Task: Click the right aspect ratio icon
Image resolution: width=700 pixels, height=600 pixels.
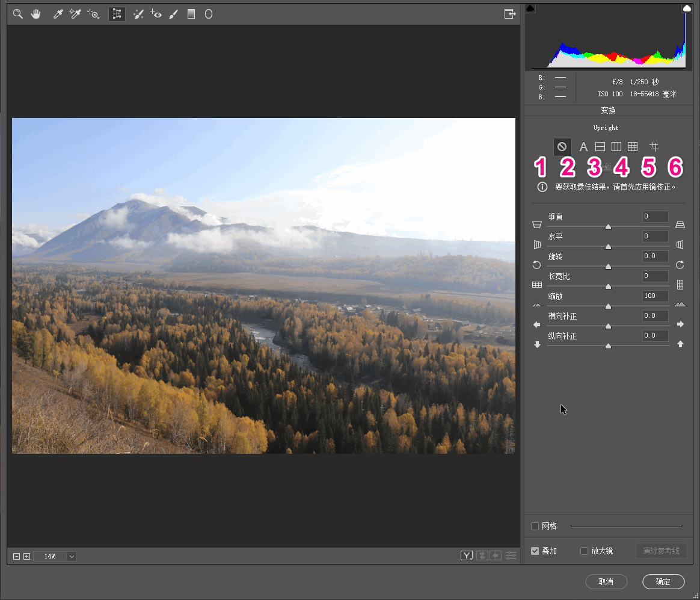Action: 680,285
